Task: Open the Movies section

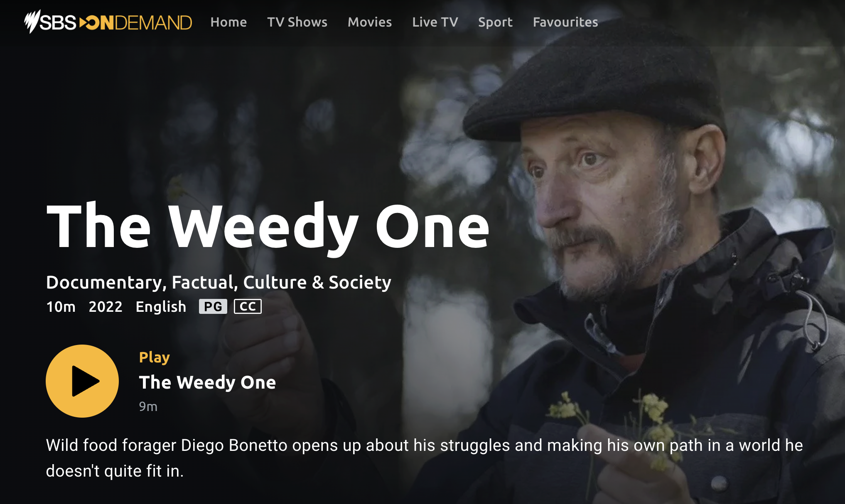Action: [370, 22]
